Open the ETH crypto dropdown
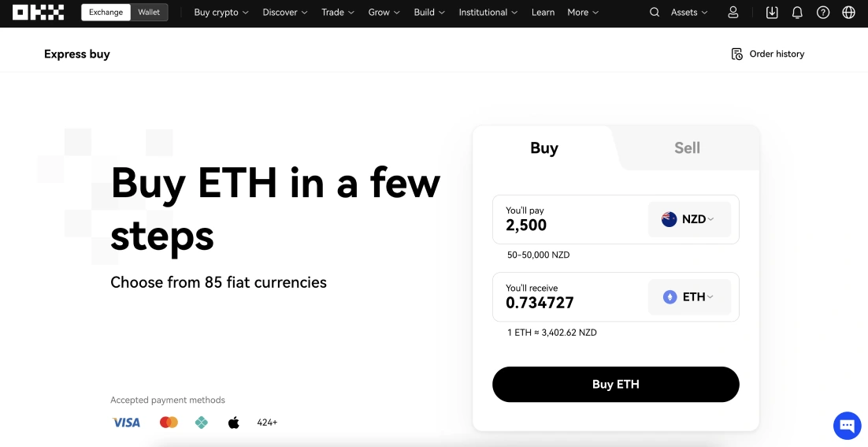Image resolution: width=868 pixels, height=447 pixels. pos(689,297)
